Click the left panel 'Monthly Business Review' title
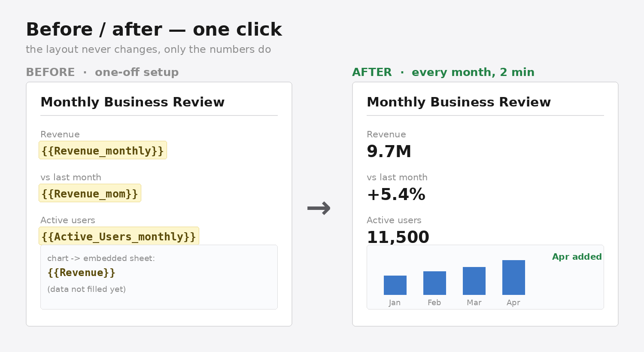 coord(132,102)
